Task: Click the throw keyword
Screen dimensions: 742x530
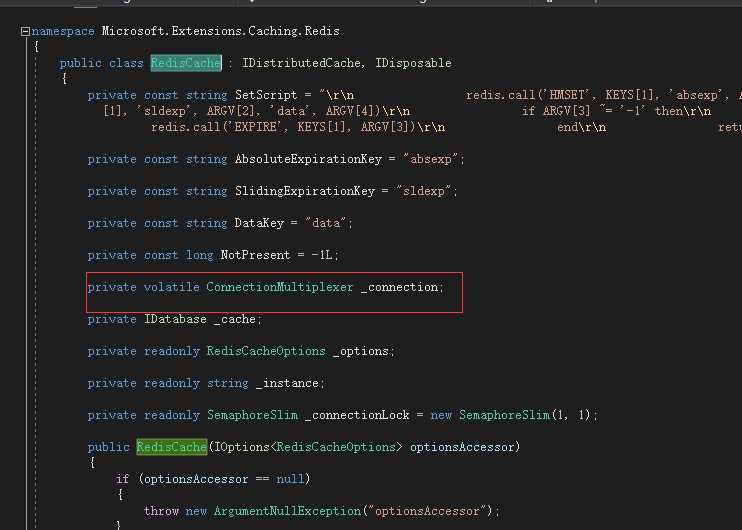Action: [161, 511]
